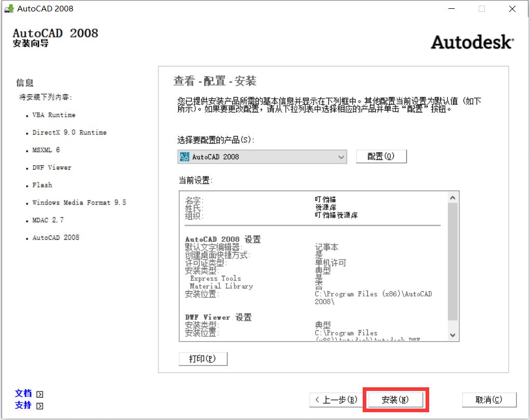This screenshot has width=530, height=420.
Task: Click the '当前设置:' label
Action: click(196, 181)
